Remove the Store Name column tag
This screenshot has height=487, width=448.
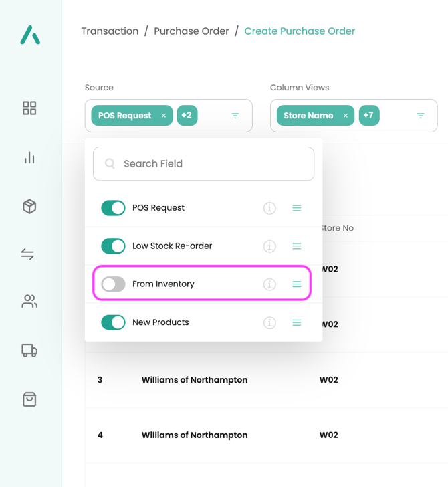(346, 116)
